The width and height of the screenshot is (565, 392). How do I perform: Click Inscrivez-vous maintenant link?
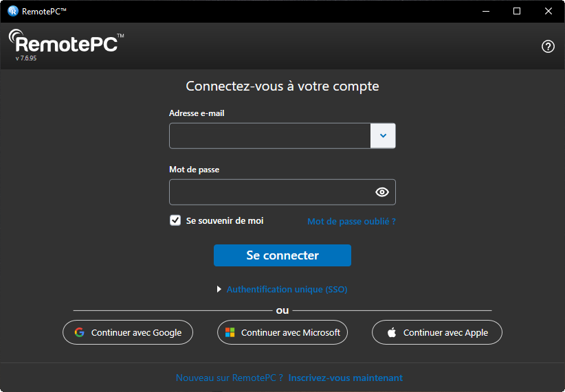coord(346,378)
